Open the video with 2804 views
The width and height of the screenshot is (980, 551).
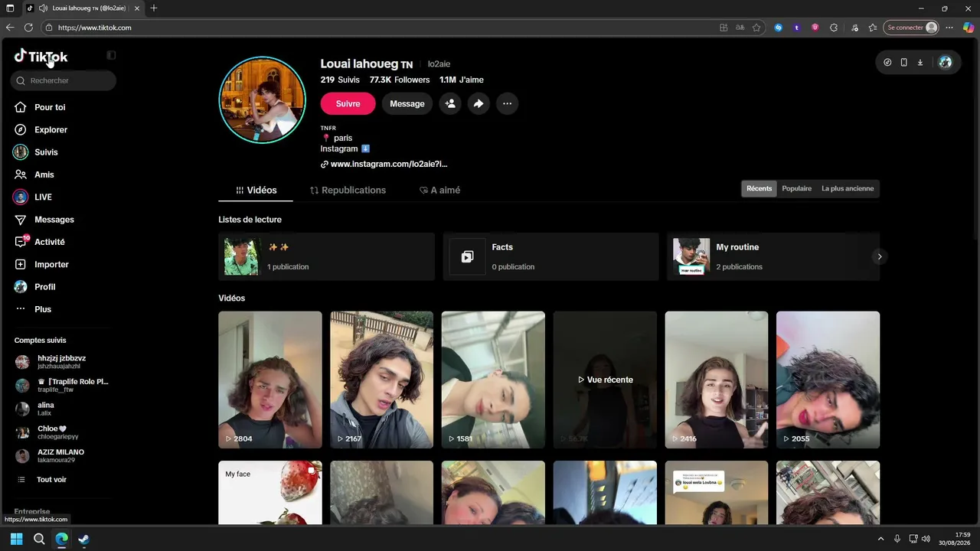tap(270, 380)
